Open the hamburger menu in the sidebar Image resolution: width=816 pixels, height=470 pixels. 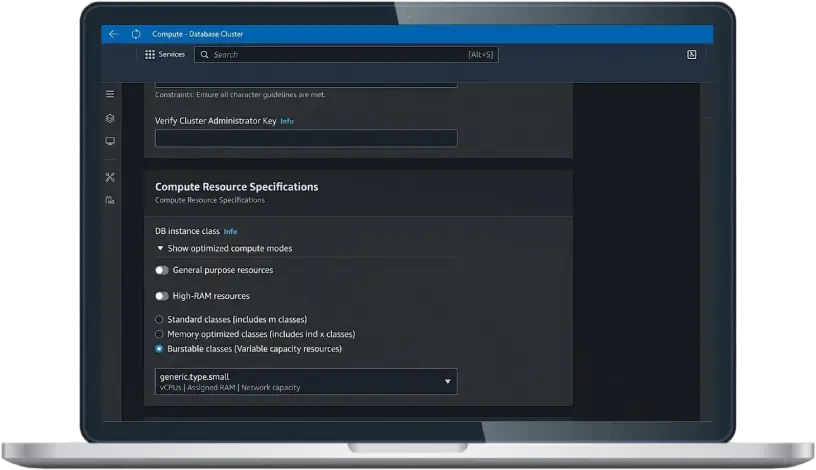coord(110,94)
